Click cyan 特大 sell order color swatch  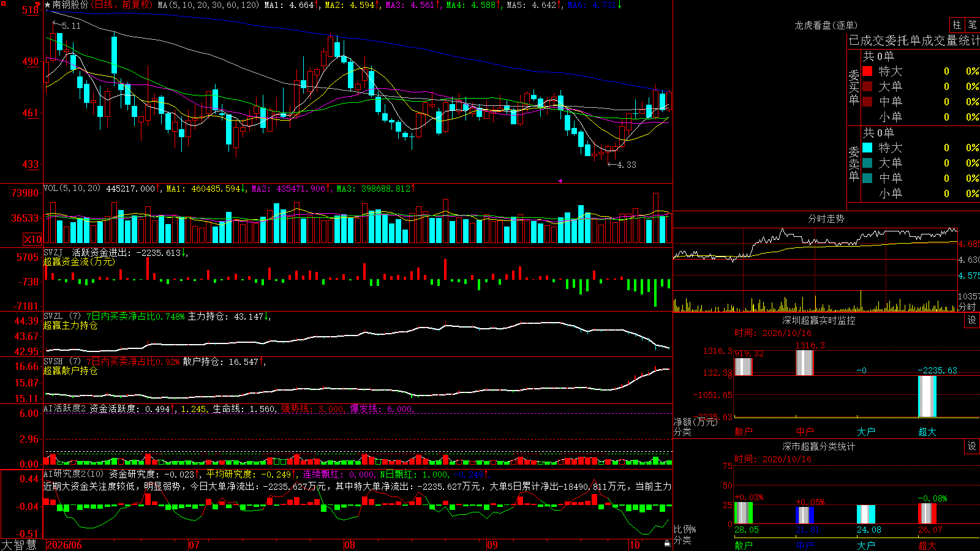867,148
